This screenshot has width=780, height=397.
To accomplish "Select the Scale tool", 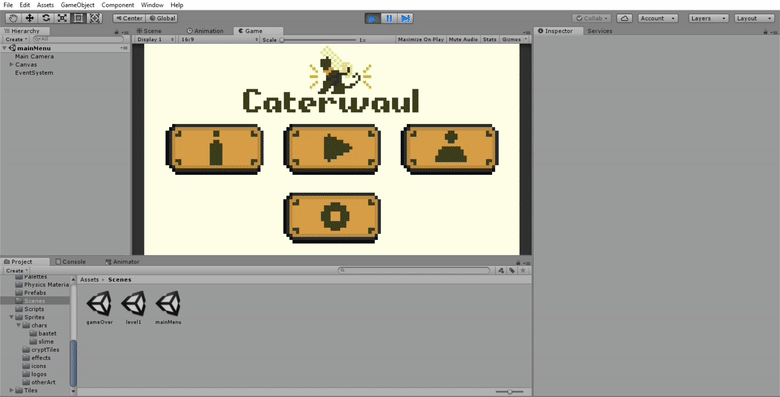I will coord(62,18).
